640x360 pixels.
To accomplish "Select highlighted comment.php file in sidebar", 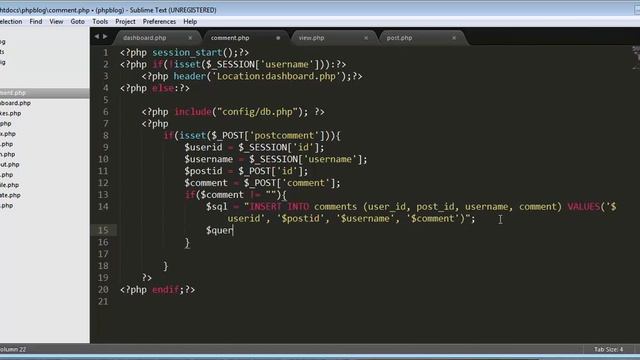I will [x=44, y=93].
